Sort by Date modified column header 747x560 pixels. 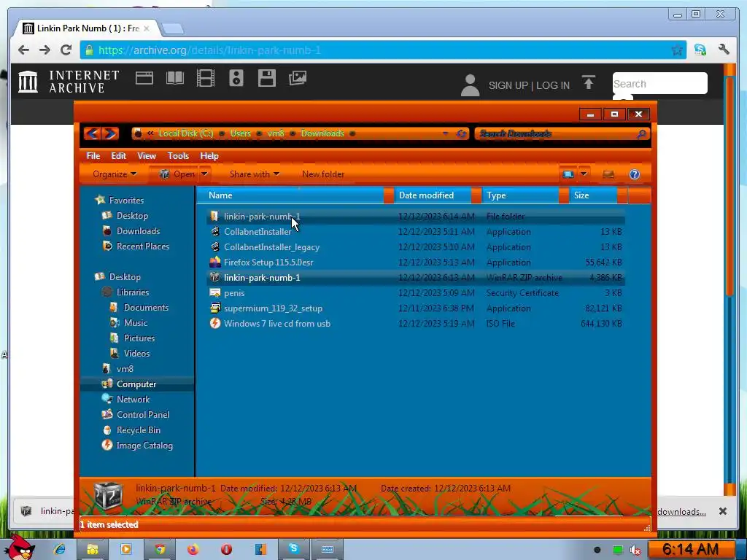tap(433, 195)
